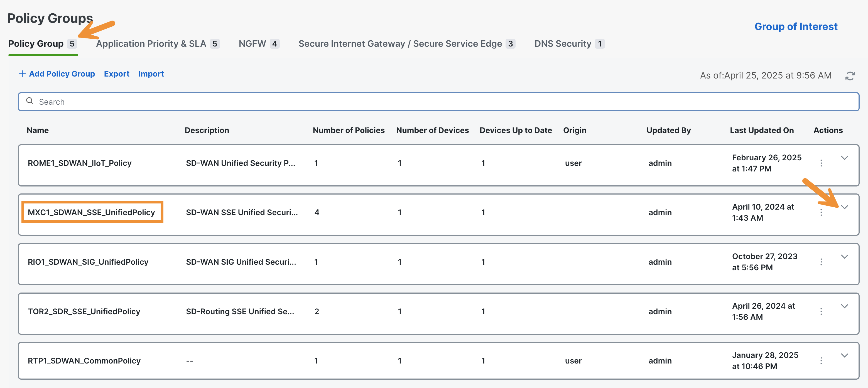The height and width of the screenshot is (388, 868).
Task: Click the search magnifier icon
Action: (x=30, y=101)
